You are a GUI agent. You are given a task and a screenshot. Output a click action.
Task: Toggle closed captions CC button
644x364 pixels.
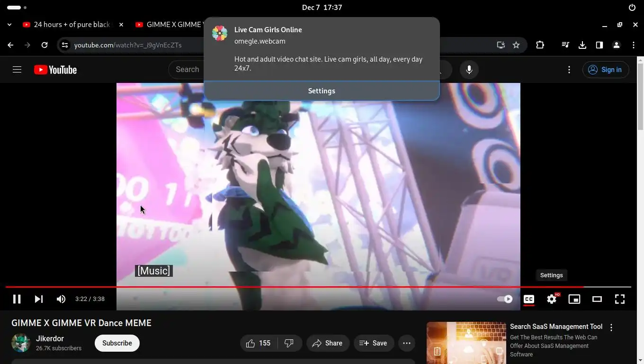pyautogui.click(x=529, y=299)
